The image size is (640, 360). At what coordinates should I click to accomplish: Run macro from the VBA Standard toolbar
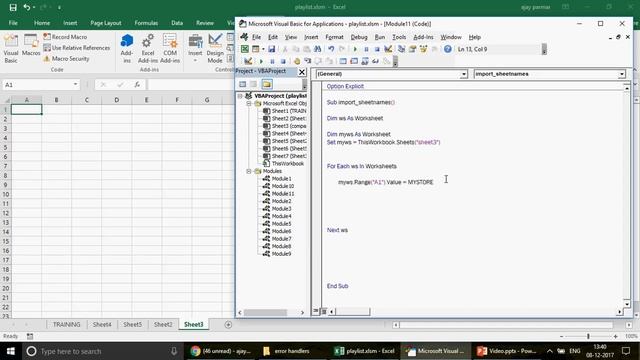click(x=355, y=49)
